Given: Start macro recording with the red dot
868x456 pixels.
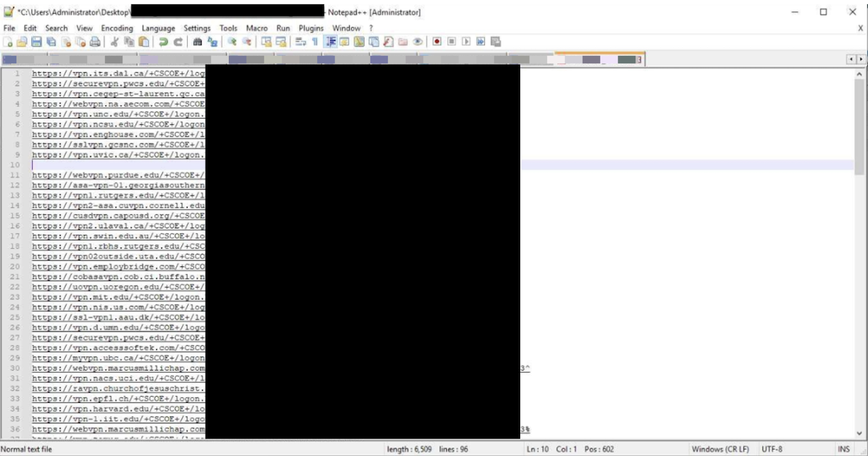Looking at the screenshot, I should pyautogui.click(x=437, y=41).
